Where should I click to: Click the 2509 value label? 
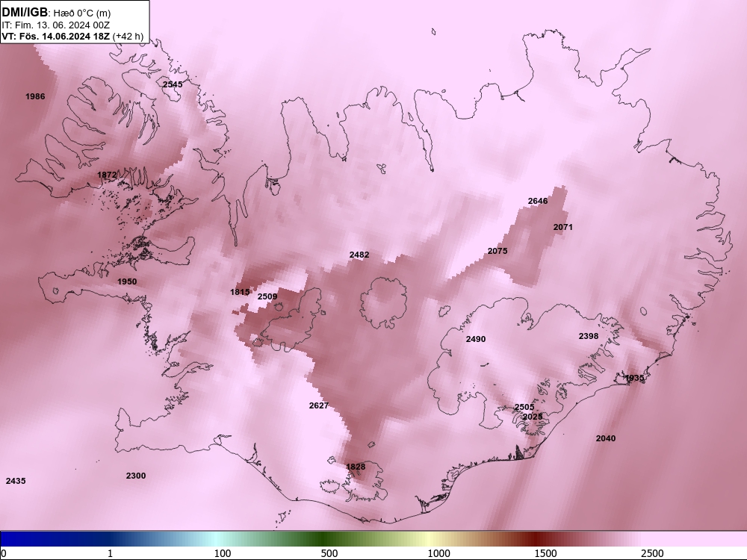tap(267, 296)
